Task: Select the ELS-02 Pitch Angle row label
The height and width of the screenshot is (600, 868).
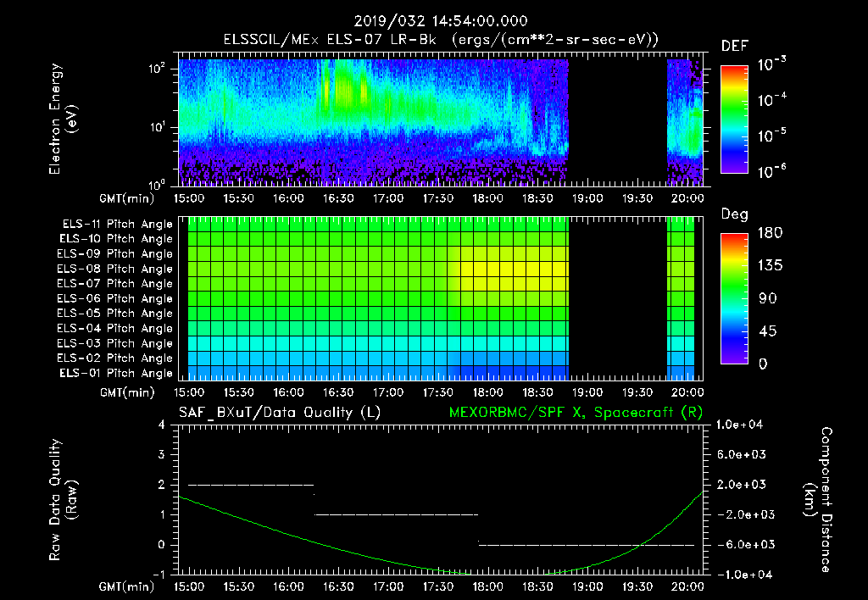Action: pyautogui.click(x=115, y=358)
